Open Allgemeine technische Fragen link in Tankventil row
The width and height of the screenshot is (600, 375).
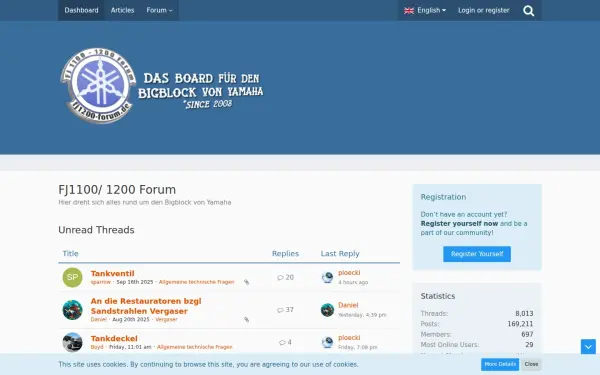(x=196, y=282)
